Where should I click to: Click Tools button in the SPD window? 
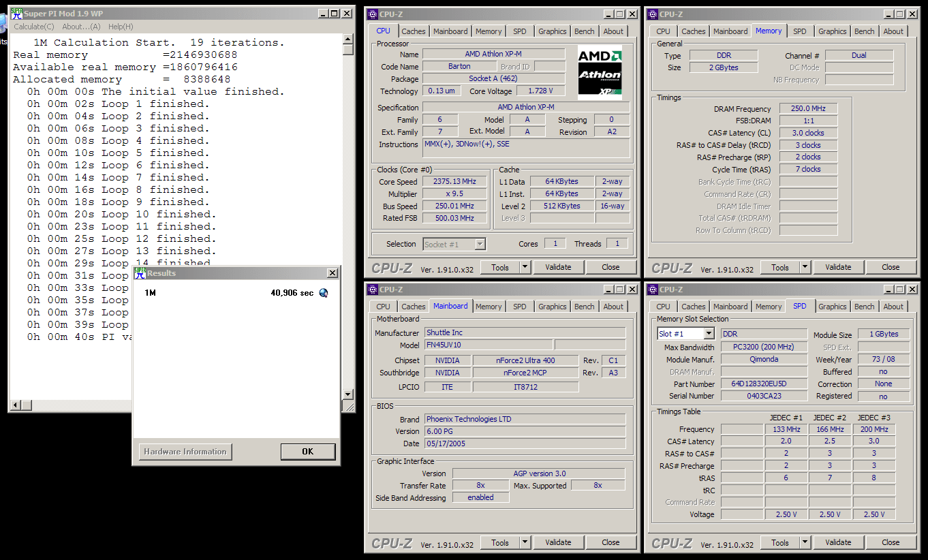click(780, 542)
